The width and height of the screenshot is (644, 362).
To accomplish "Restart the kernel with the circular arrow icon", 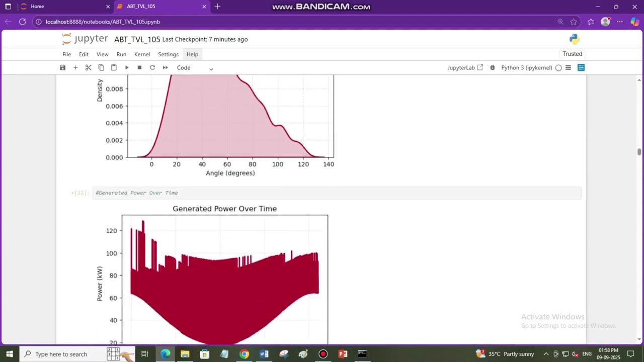I will click(152, 67).
